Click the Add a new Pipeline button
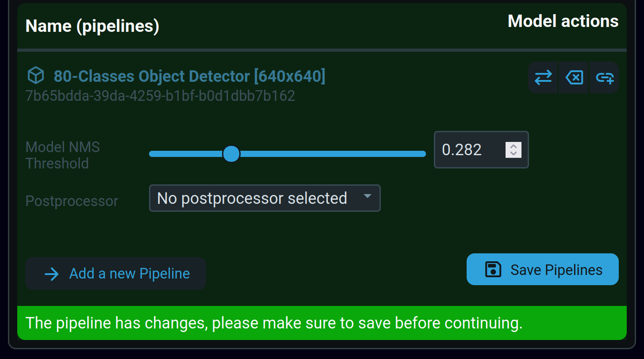 pos(115,274)
